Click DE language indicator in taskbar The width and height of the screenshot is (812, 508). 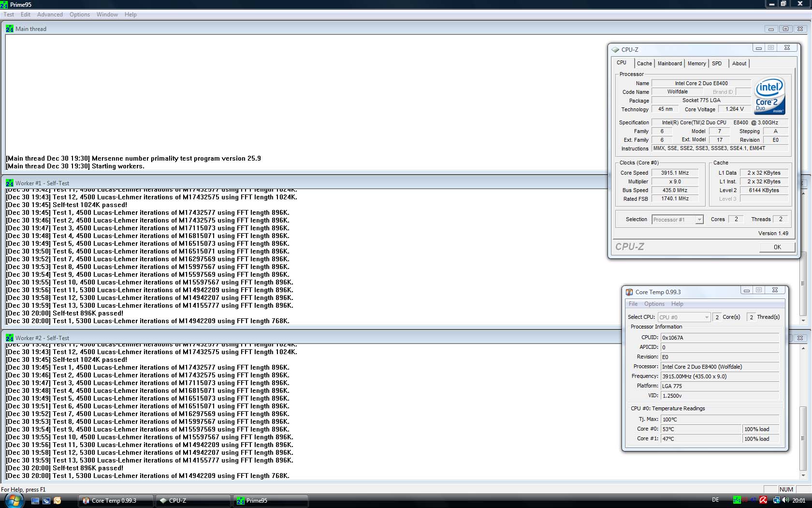(x=715, y=500)
